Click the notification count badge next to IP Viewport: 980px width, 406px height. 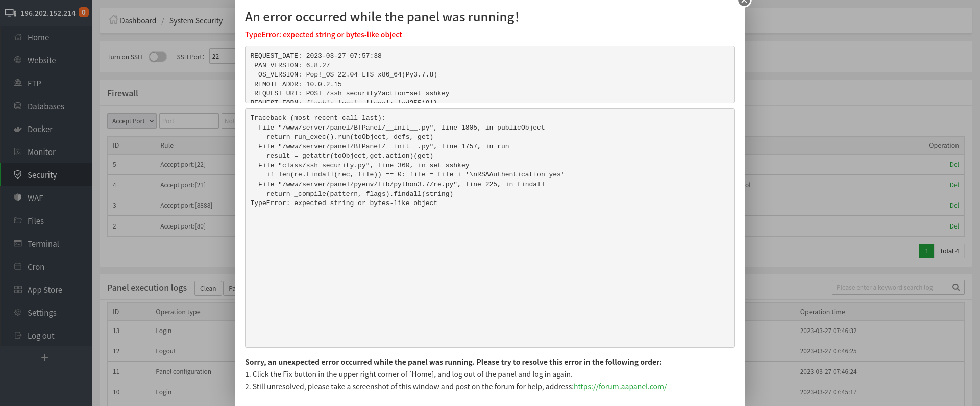[x=85, y=11]
